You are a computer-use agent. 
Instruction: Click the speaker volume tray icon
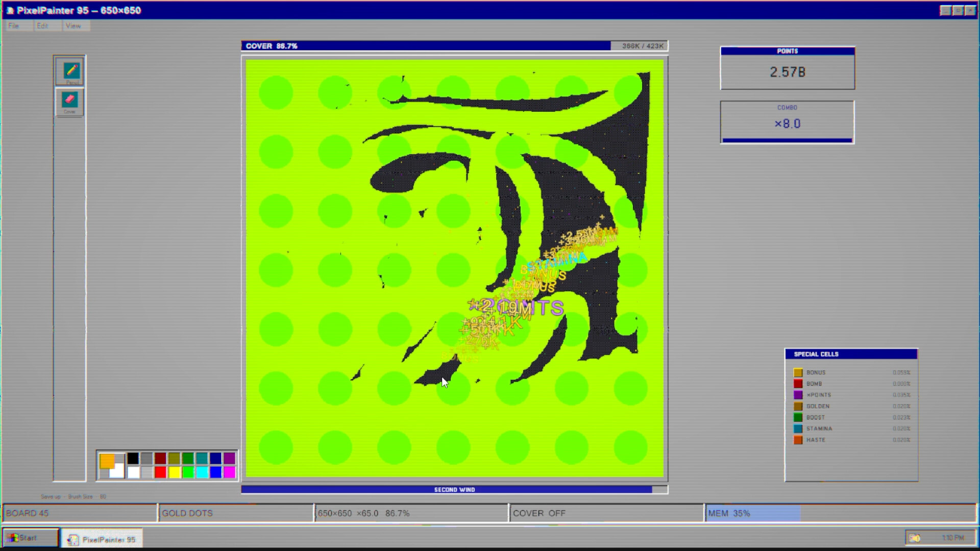pos(915,538)
